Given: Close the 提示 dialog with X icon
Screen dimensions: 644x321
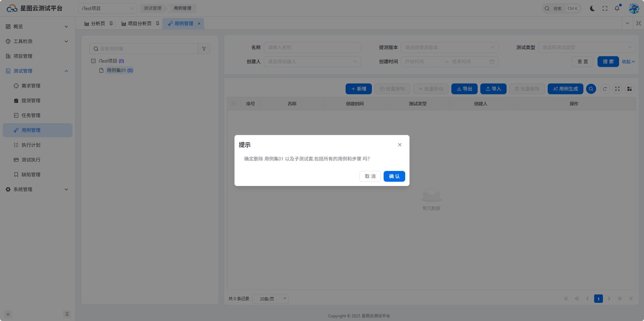Looking at the screenshot, I should (400, 145).
